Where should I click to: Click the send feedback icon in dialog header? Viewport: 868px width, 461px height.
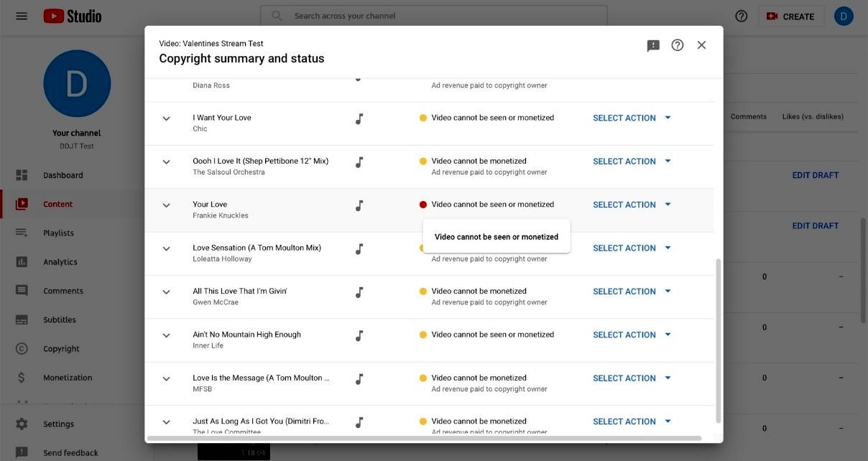(653, 45)
